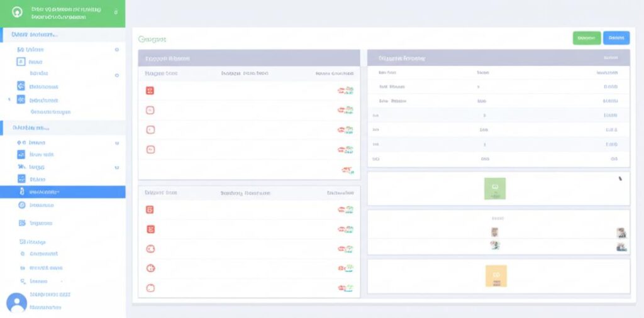Click the status badge in the lower table's last row
The height and width of the screenshot is (318, 644).
pos(345,288)
